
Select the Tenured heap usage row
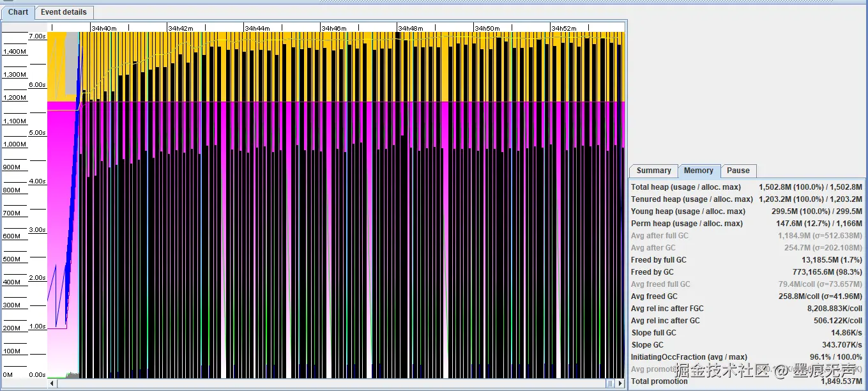coord(746,199)
